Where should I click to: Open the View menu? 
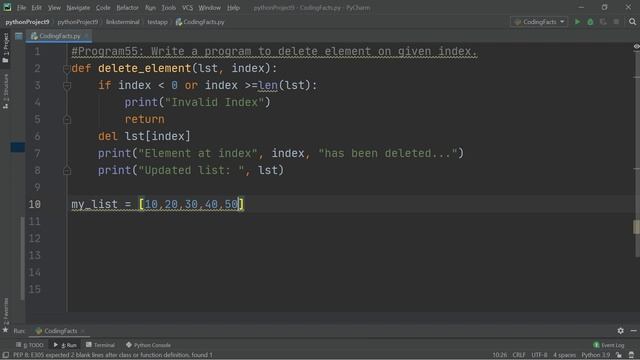[54, 8]
